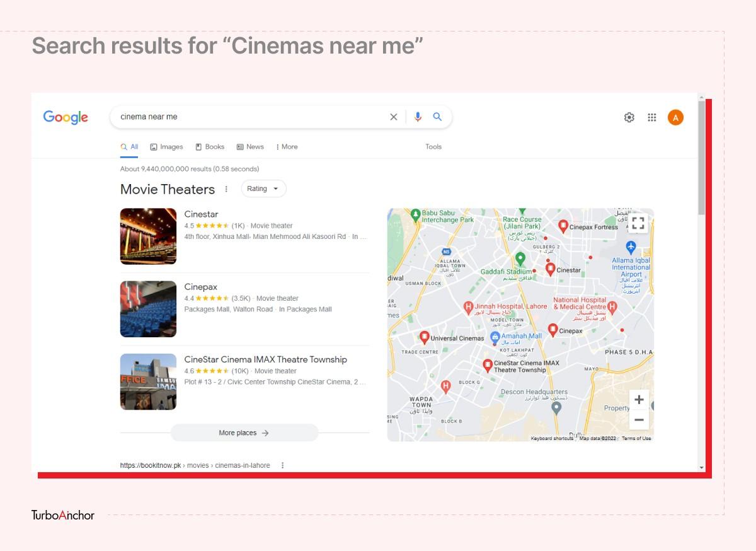This screenshot has height=551, width=756.
Task: Select the Cinepax map pin near Amanah Mall
Action: tap(553, 330)
